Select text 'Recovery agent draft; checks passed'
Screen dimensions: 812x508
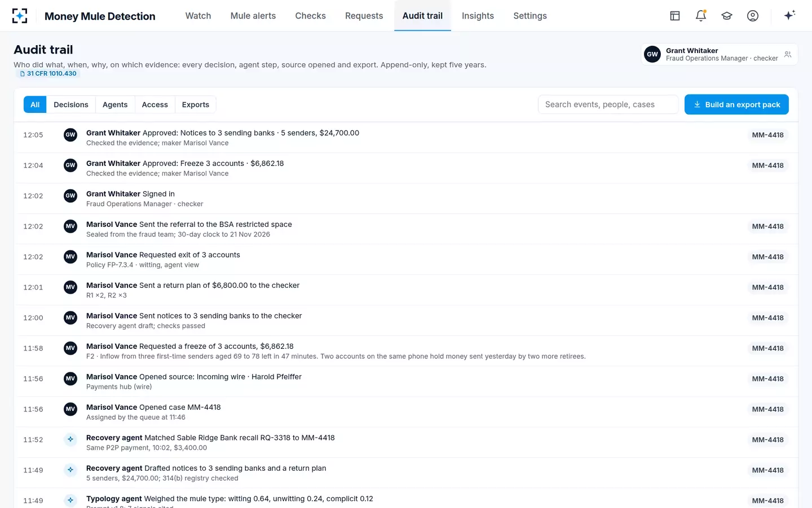[x=145, y=326]
